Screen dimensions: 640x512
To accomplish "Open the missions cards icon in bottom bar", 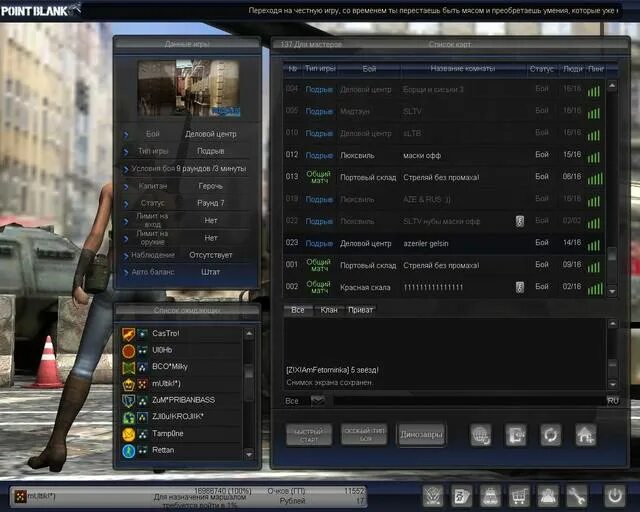I will click(462, 496).
